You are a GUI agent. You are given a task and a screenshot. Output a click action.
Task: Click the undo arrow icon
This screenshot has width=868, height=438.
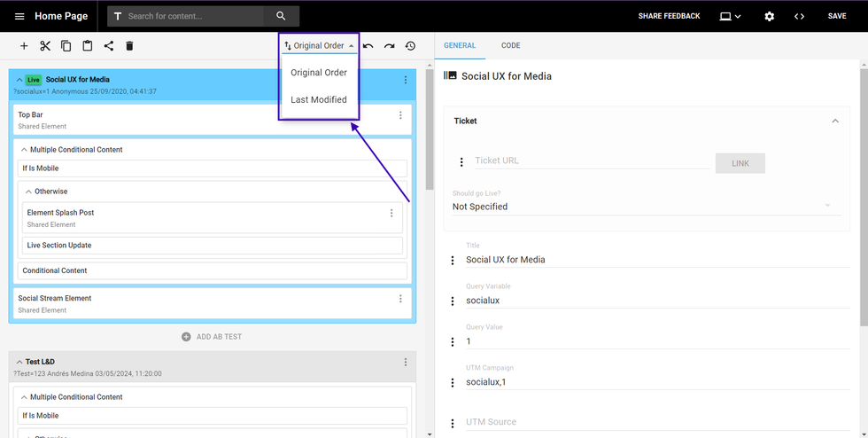pos(368,46)
